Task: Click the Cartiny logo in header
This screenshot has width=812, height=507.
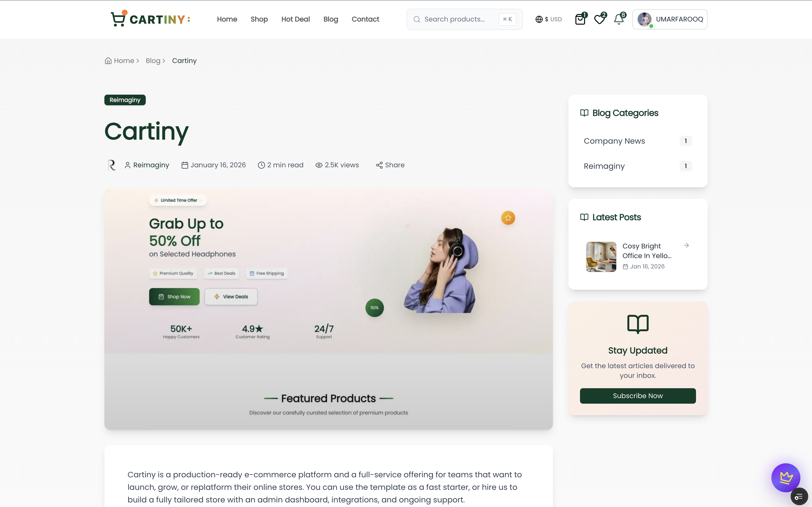Action: (x=151, y=19)
